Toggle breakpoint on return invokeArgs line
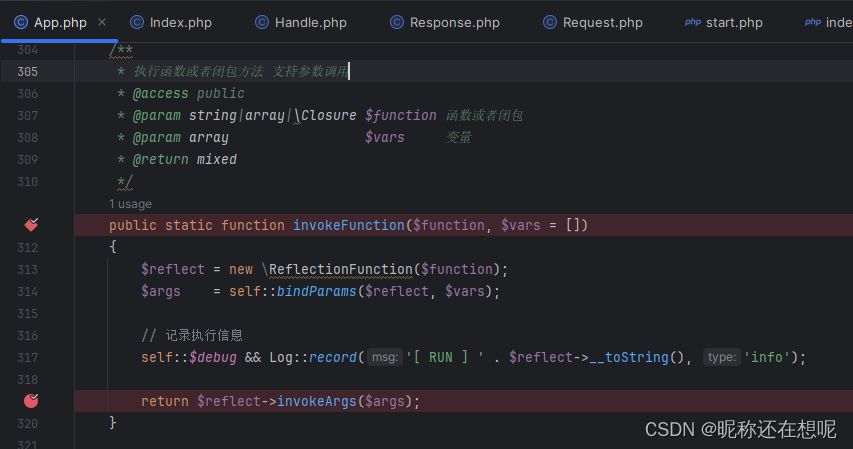Image resolution: width=853 pixels, height=449 pixels. pos(31,401)
